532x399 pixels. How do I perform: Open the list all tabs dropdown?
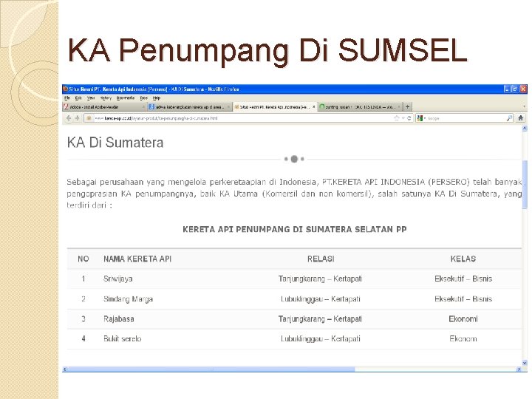pyautogui.click(x=525, y=106)
